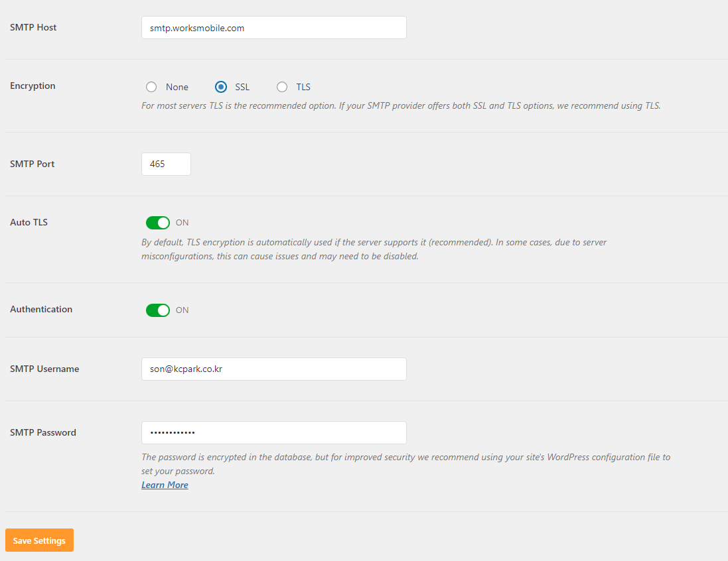Click the Save Settings button

(x=39, y=540)
